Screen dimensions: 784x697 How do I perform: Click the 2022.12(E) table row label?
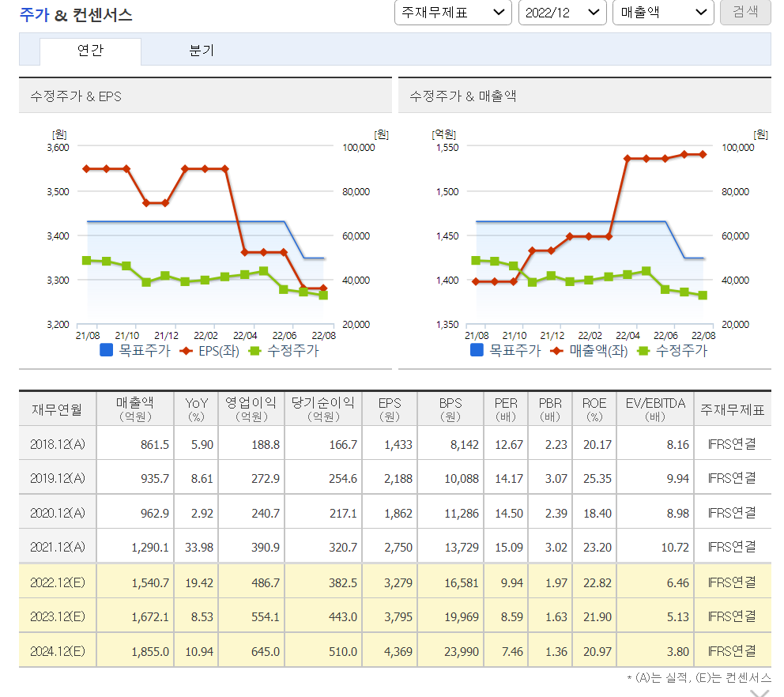pos(58,582)
